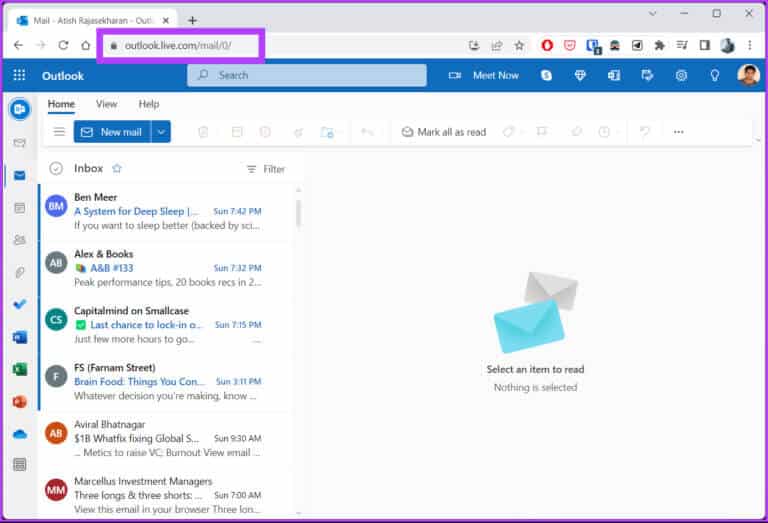This screenshot has width=768, height=523.
Task: Open the Pocket extension icon
Action: pyautogui.click(x=569, y=46)
